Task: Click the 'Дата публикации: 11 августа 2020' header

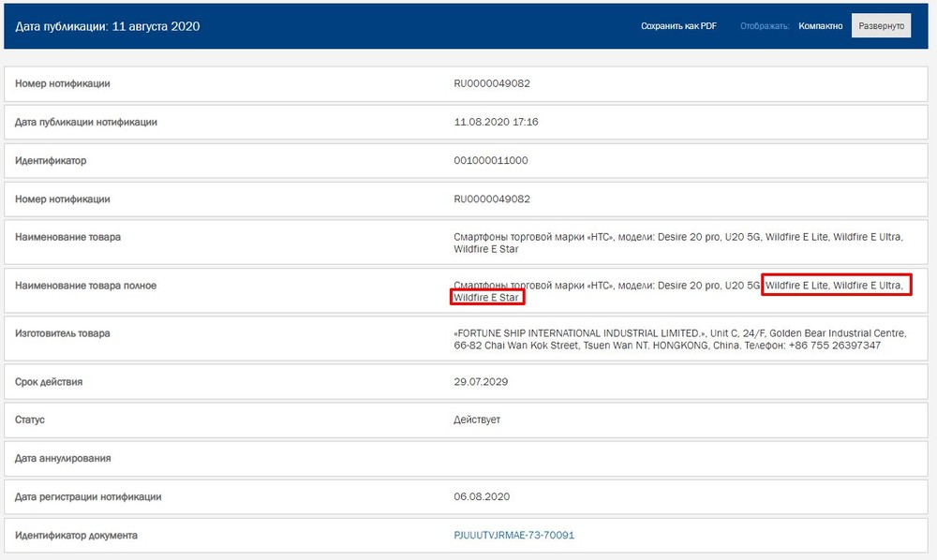Action: pos(108,26)
